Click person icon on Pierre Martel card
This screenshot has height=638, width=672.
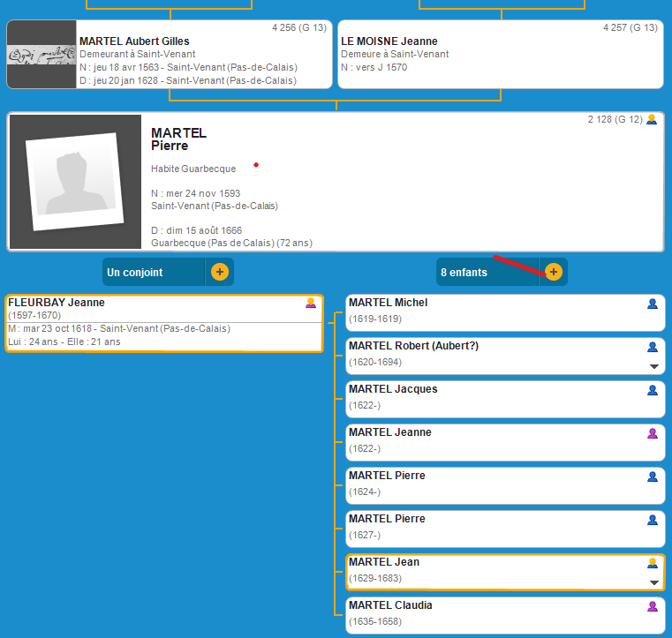point(652,119)
